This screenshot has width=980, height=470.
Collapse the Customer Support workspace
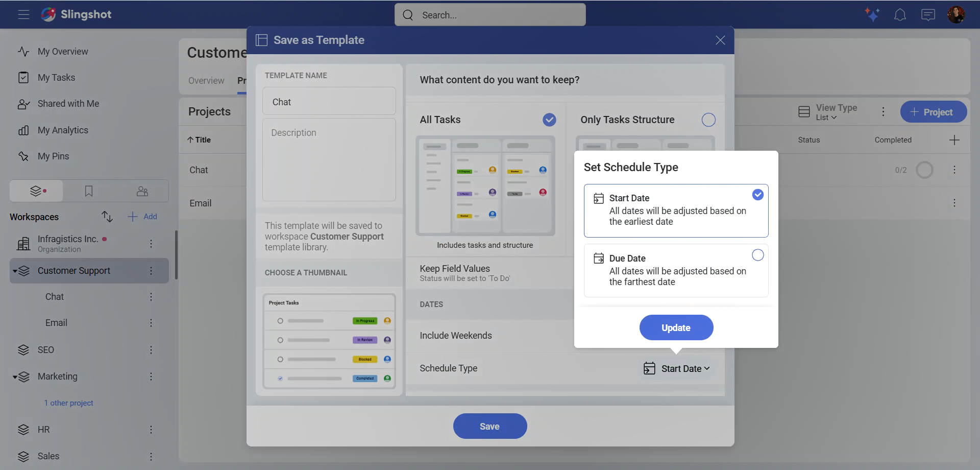[15, 271]
